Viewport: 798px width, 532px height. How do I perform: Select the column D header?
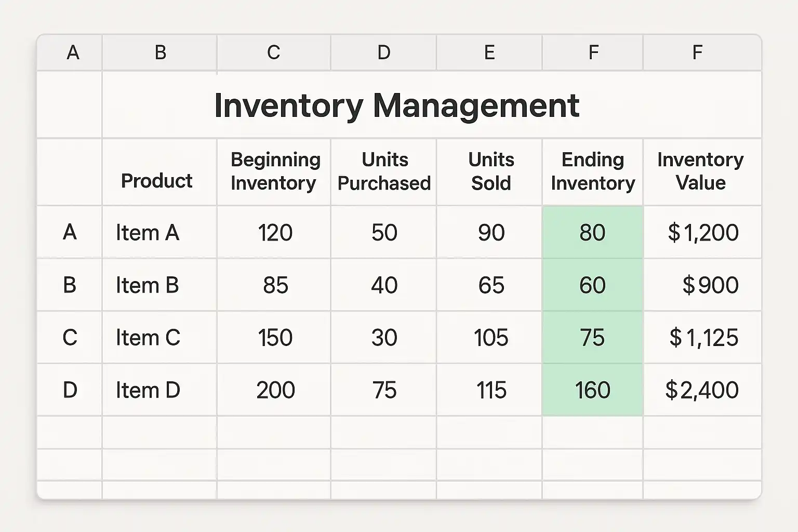pos(383,52)
